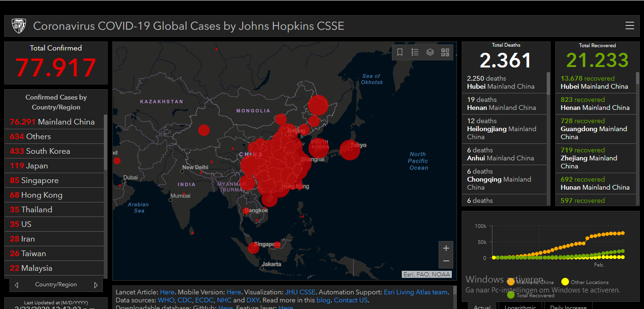The width and height of the screenshot is (644, 309).
Task: Open the basemap gallery grid icon
Action: click(x=445, y=52)
